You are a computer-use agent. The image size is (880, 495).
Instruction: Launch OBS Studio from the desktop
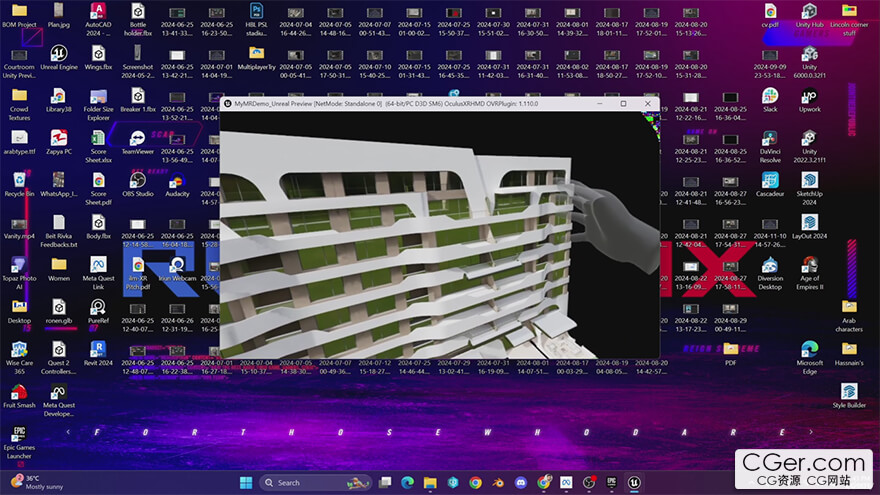(137, 180)
